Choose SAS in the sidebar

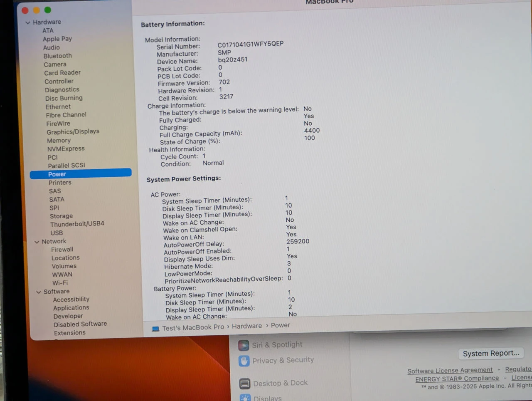point(55,191)
